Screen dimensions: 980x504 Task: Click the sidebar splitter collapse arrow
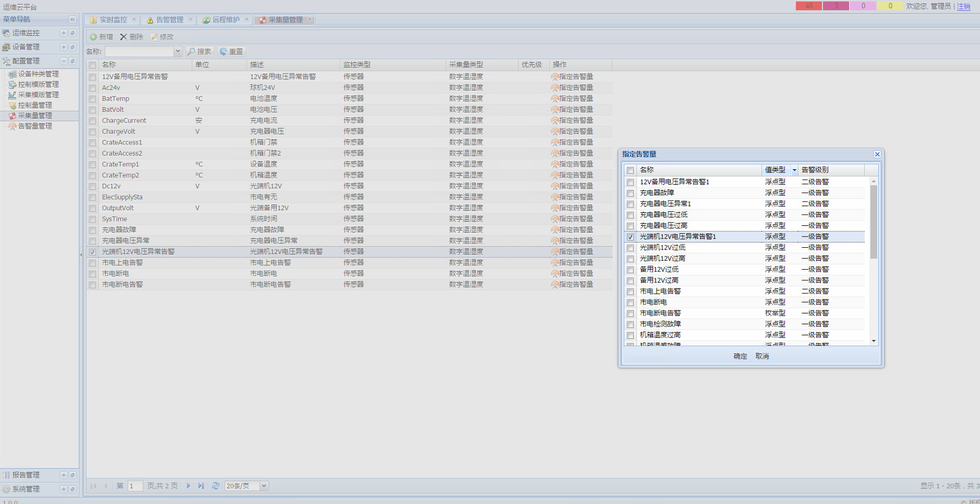pos(81,255)
